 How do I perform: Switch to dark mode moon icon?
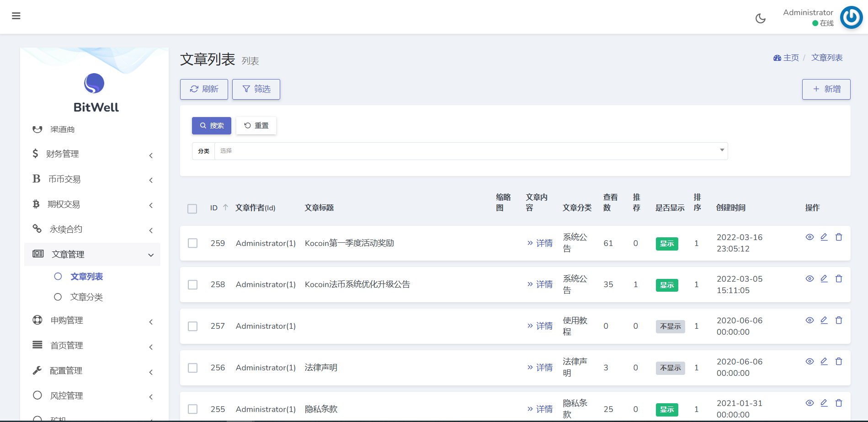pyautogui.click(x=761, y=18)
